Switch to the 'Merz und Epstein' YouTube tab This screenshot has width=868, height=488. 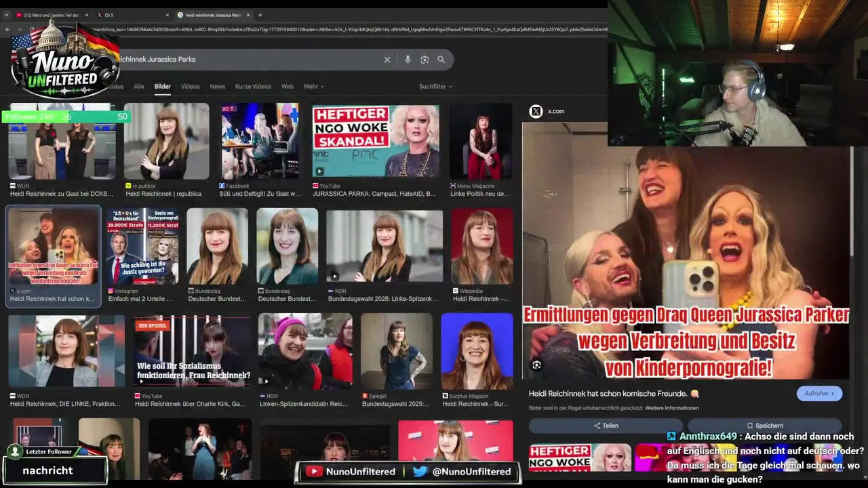point(52,15)
